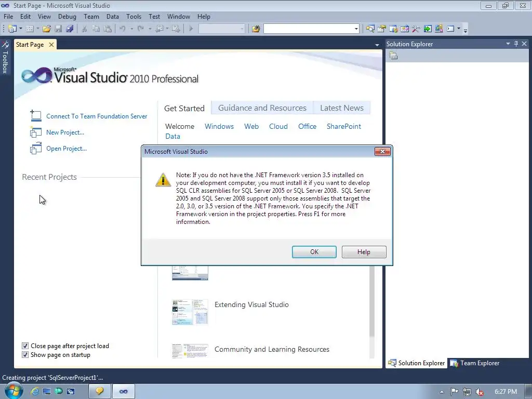Open the Debug menu

coord(67,17)
